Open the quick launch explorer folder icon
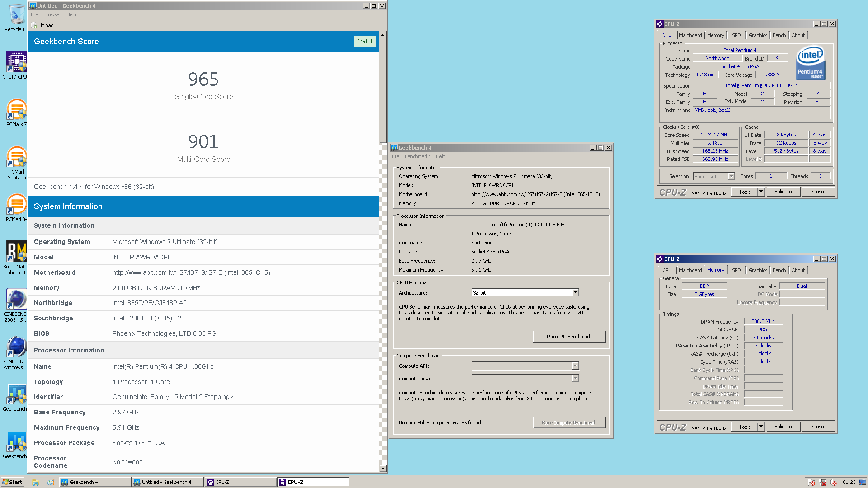Viewport: 868px width, 488px height. click(36, 482)
